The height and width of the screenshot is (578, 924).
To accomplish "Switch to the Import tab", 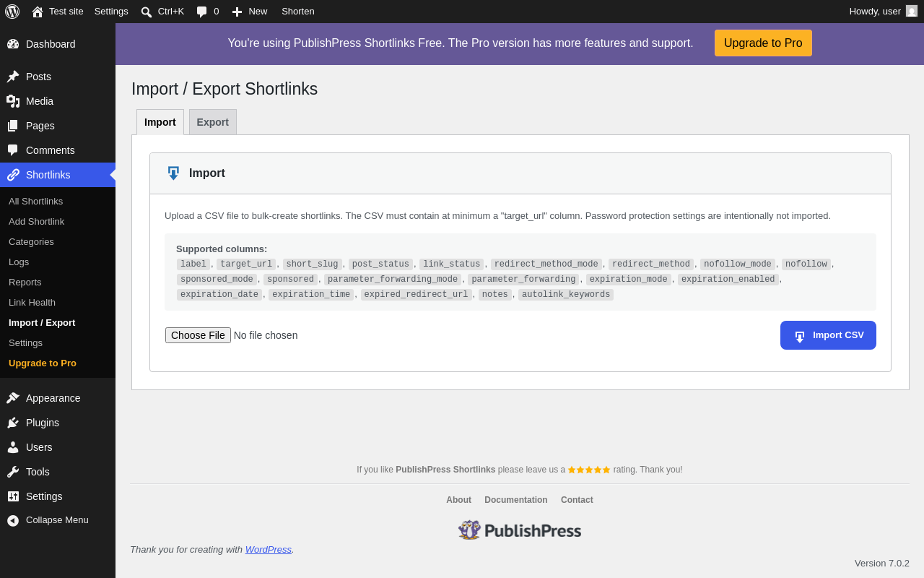I will 160,122.
